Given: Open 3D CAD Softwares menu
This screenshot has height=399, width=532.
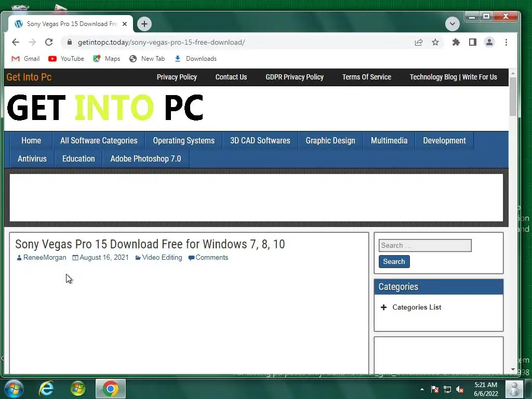Looking at the screenshot, I should coord(260,140).
